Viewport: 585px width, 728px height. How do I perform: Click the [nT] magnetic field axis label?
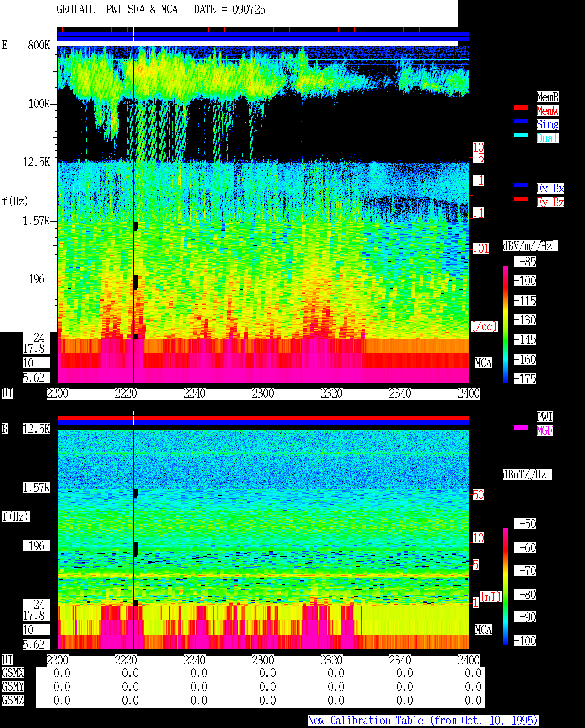[491, 597]
